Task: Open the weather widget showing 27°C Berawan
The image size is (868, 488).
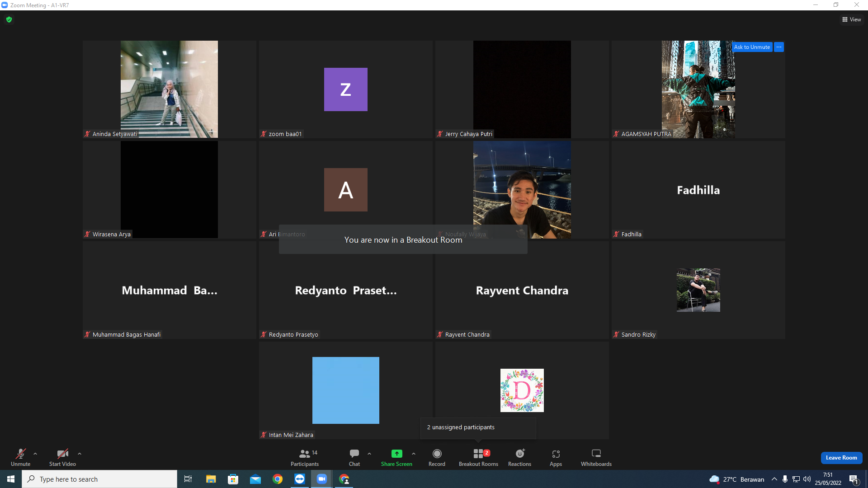Action: click(737, 479)
